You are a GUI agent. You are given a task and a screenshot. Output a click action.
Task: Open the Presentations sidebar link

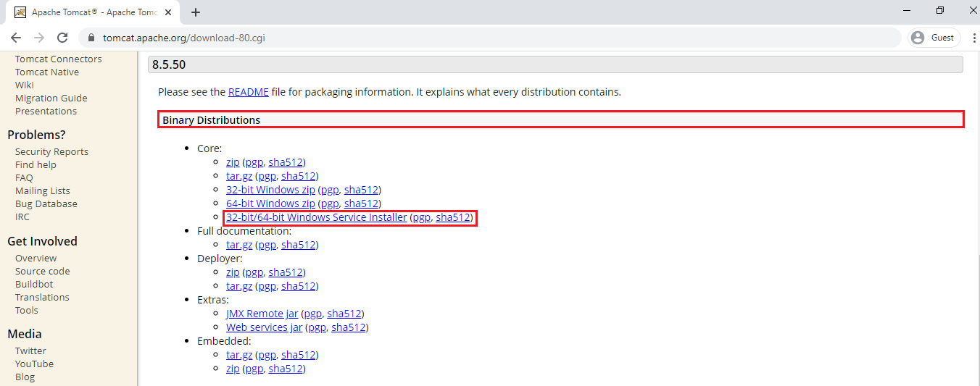[x=46, y=112]
